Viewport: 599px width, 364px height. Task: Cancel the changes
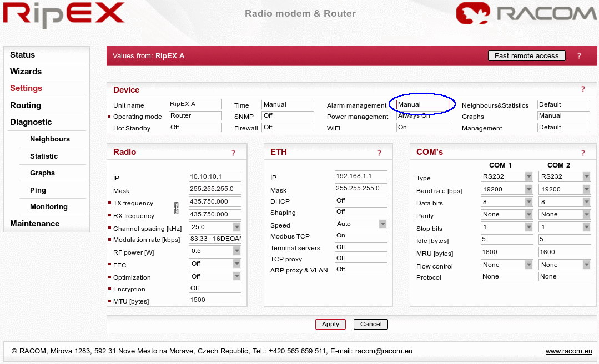coord(370,324)
